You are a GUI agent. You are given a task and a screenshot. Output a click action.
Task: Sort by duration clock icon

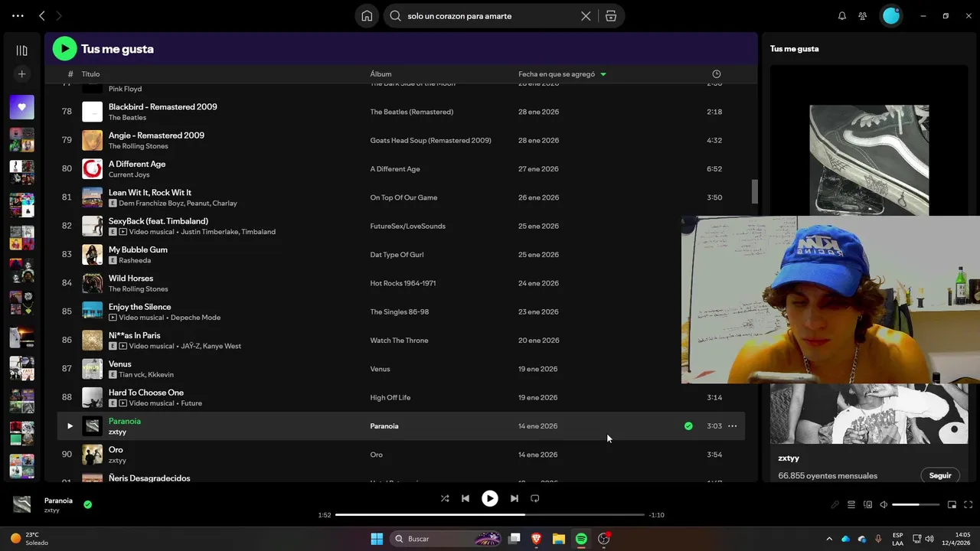[717, 74]
